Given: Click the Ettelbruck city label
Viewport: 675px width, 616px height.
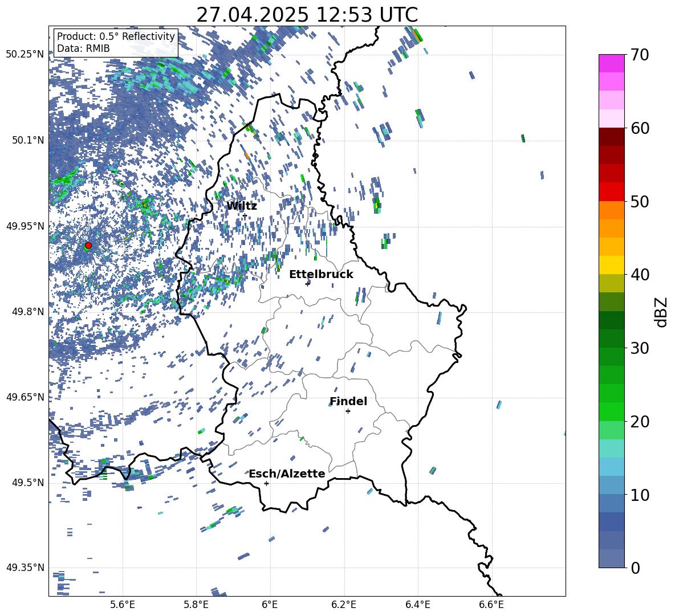Looking at the screenshot, I should coord(321,275).
